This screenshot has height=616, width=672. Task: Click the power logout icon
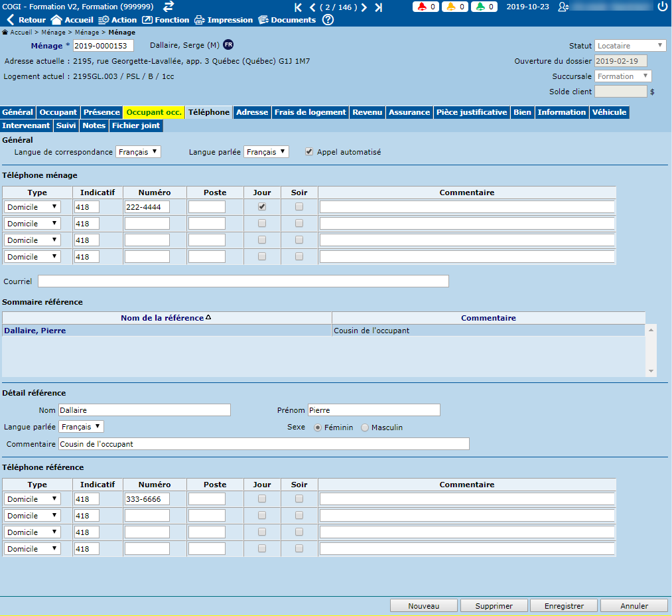[x=662, y=7]
